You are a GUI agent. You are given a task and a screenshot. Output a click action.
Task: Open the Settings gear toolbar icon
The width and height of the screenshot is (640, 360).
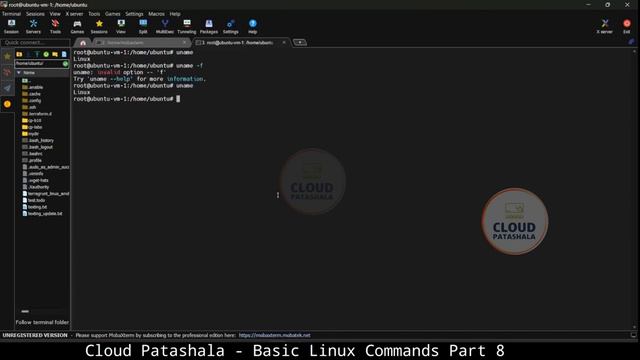pos(231,26)
